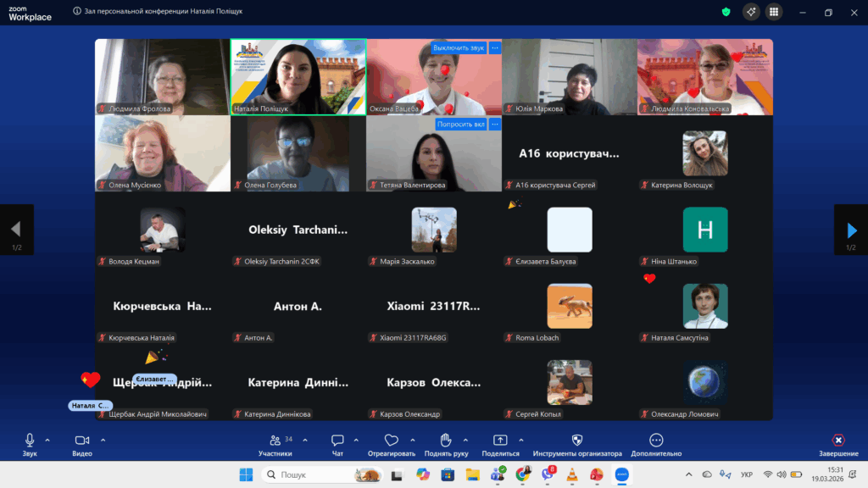
Task: Toggle microphone with the Звук button
Action: [30, 441]
